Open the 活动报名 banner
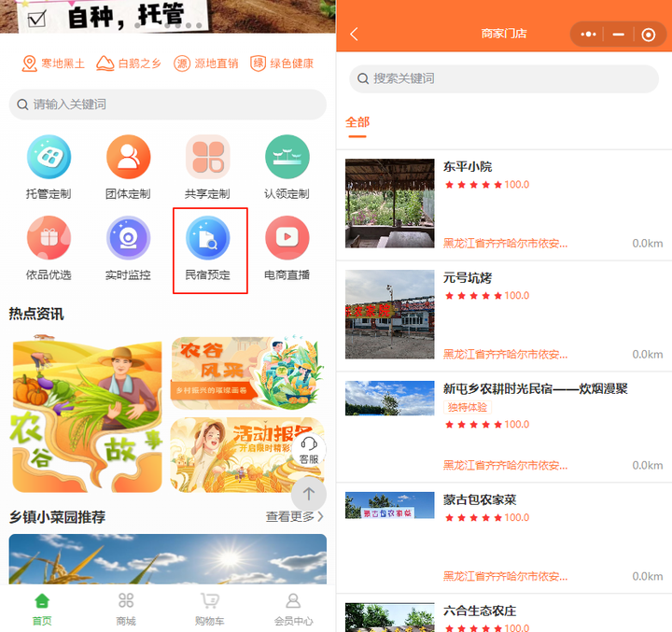This screenshot has height=632, width=672. [x=247, y=456]
